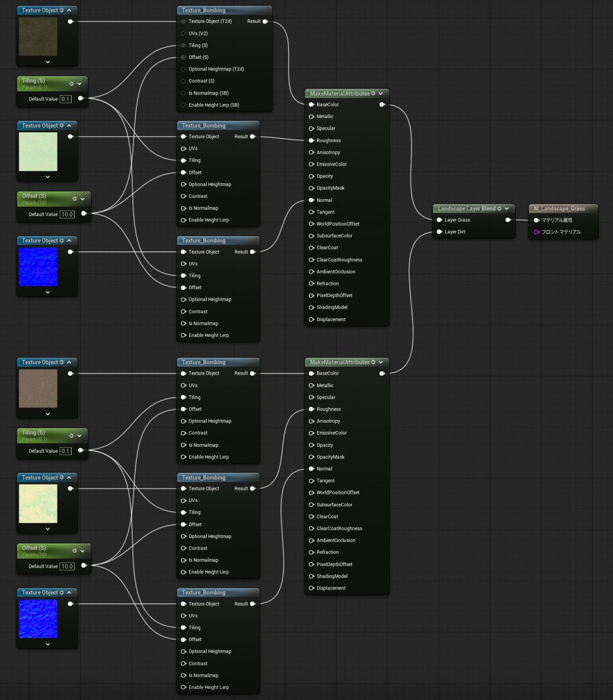Click the topmost Offset (S) Default Value 10.0 field
613x700 pixels.
(x=67, y=214)
